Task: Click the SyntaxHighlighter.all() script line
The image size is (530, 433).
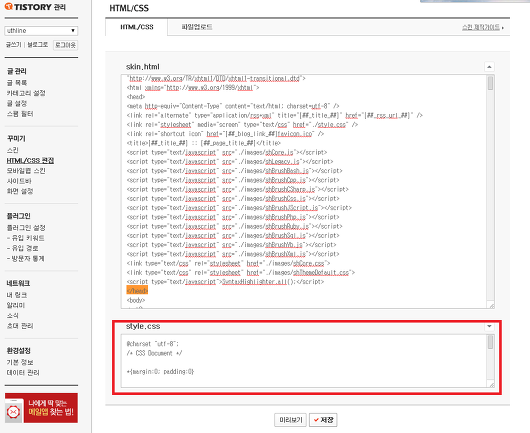Action: pos(225,282)
